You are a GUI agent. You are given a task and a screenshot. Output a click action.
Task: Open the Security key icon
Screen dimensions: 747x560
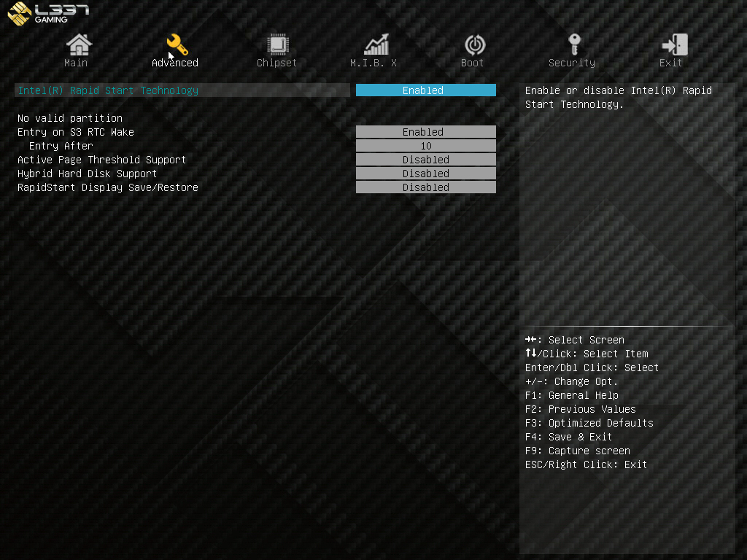[x=574, y=44]
